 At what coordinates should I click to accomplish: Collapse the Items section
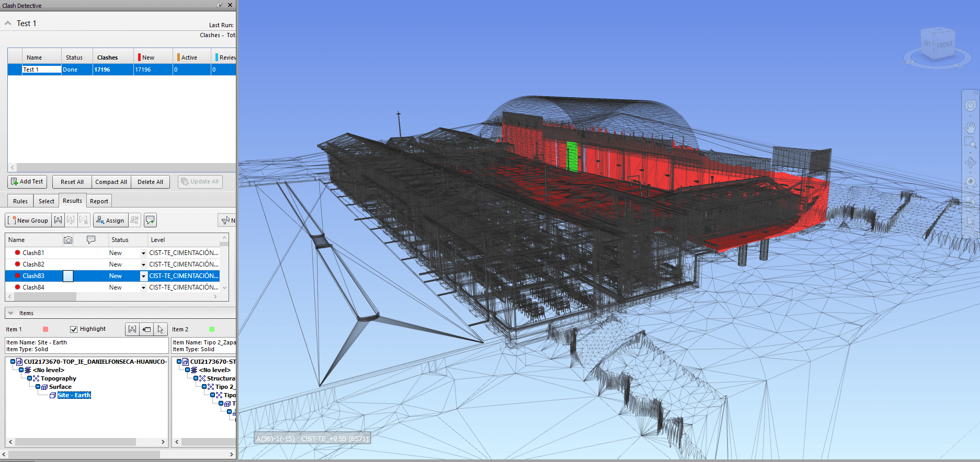click(11, 313)
